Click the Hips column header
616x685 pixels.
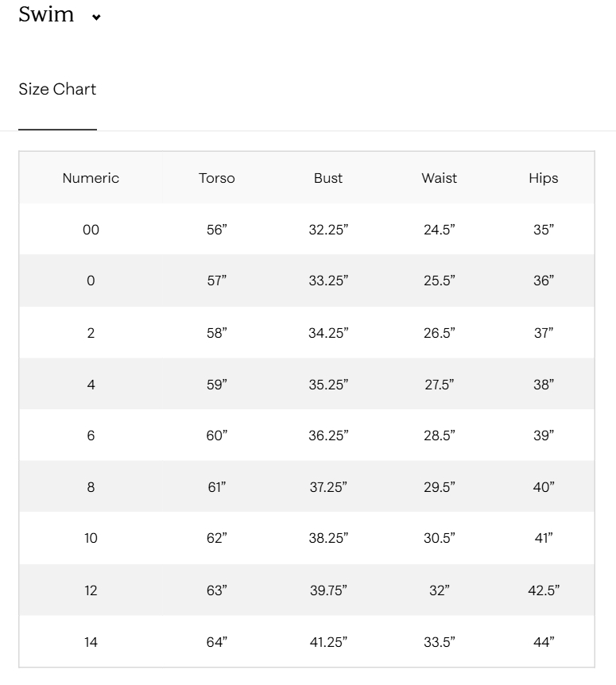544,178
